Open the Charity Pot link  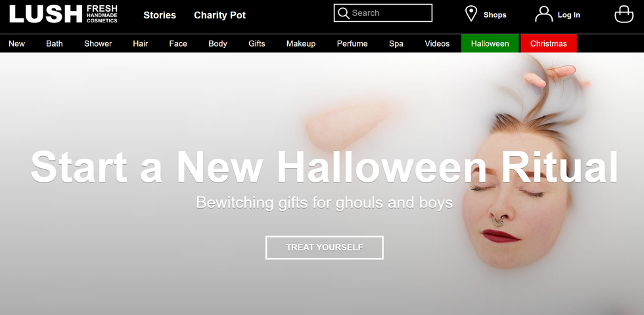click(219, 15)
